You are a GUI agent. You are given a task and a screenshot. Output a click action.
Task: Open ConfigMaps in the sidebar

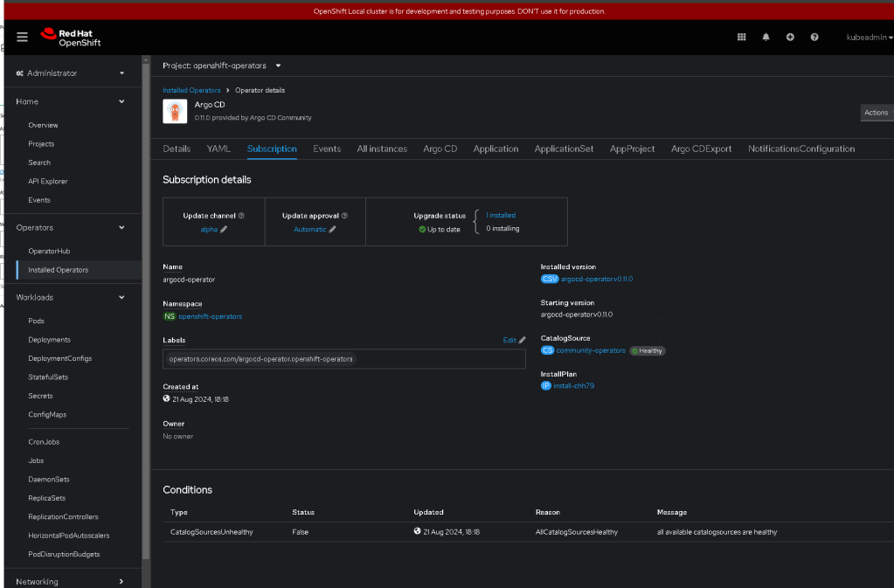pos(47,415)
